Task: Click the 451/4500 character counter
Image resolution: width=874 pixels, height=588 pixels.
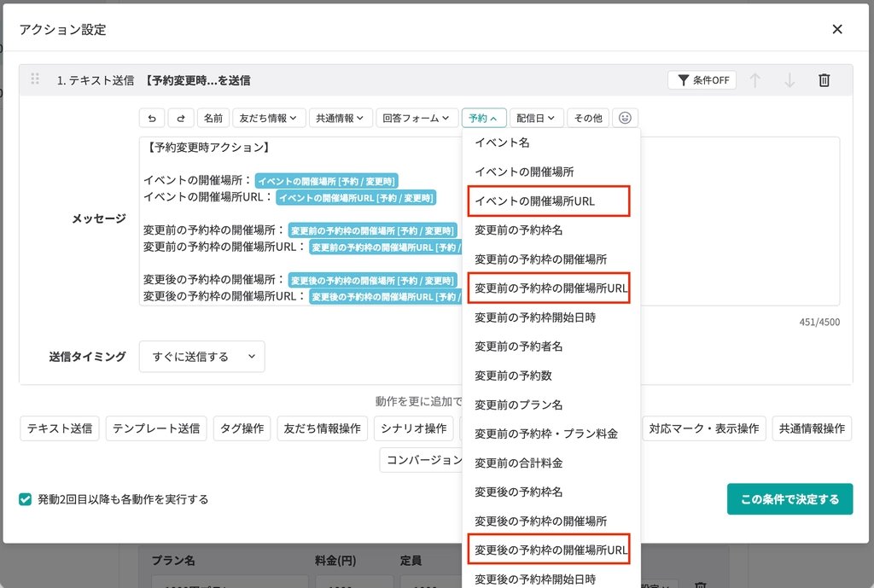Action: click(819, 322)
